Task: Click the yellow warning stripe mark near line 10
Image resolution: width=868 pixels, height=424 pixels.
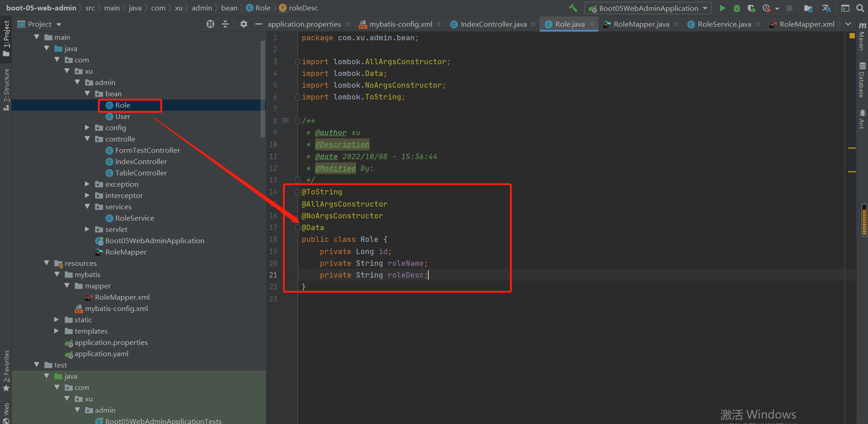Action: (x=852, y=148)
